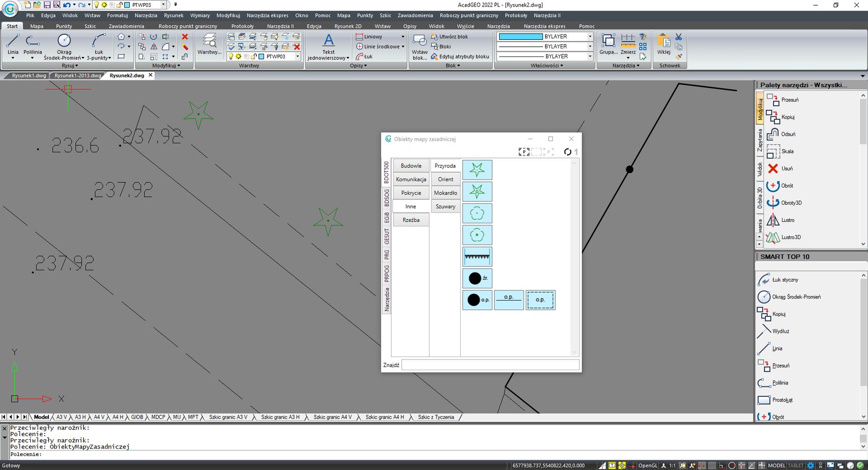
Task: Toggle the snap grid status icon
Action: (x=702, y=465)
